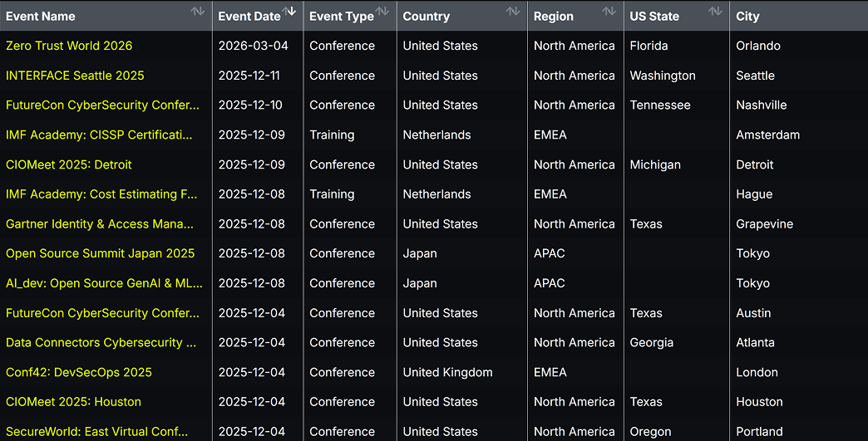This screenshot has width=868, height=441.
Task: Select Nashville city cell
Action: point(761,105)
